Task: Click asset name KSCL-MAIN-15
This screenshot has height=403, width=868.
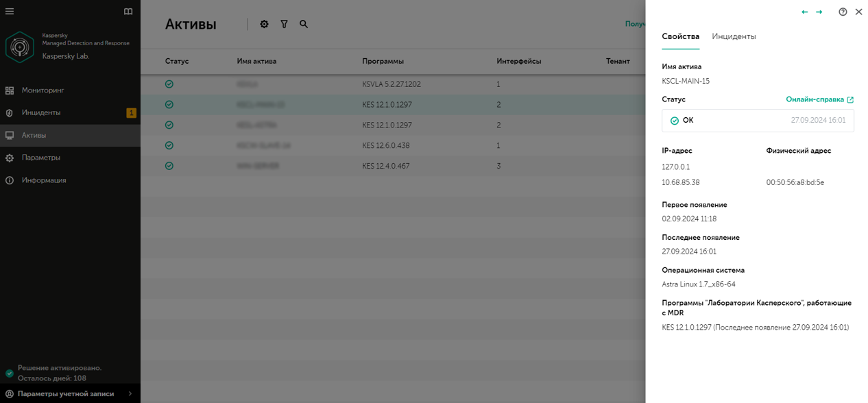Action: (686, 81)
